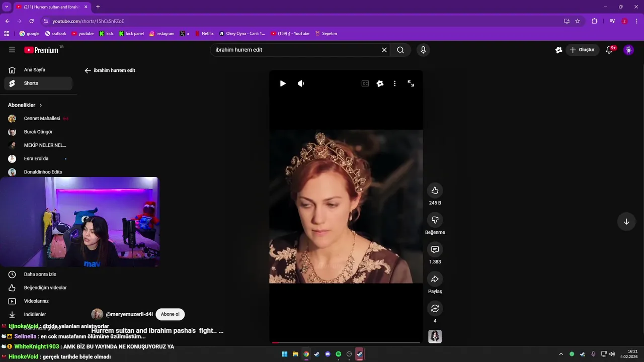This screenshot has height=362, width=644.
Task: Open Chrome extensions puzzle icon
Action: coord(594,21)
